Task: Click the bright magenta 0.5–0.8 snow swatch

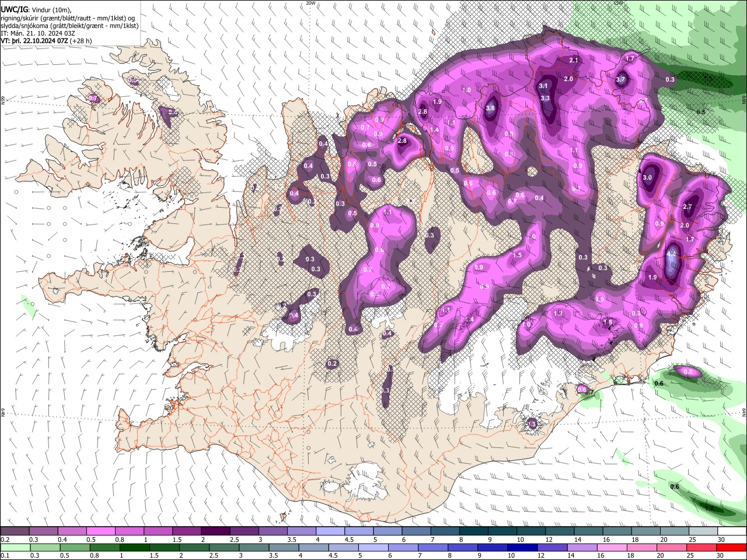Action: tap(100, 531)
